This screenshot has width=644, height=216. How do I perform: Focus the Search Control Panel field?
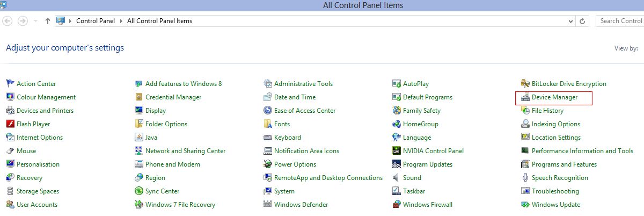[620, 21]
